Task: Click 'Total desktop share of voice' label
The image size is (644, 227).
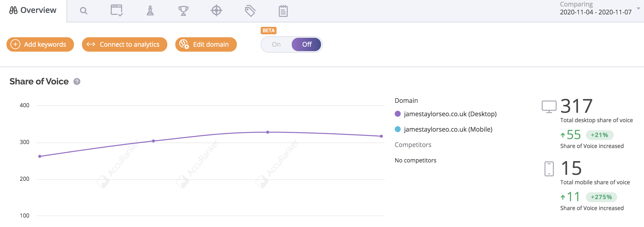Action: click(x=596, y=120)
